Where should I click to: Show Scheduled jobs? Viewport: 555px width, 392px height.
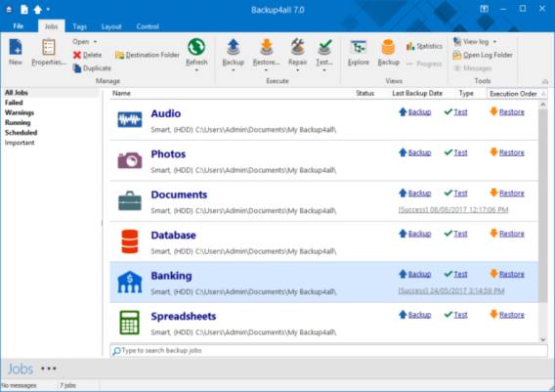pos(21,132)
